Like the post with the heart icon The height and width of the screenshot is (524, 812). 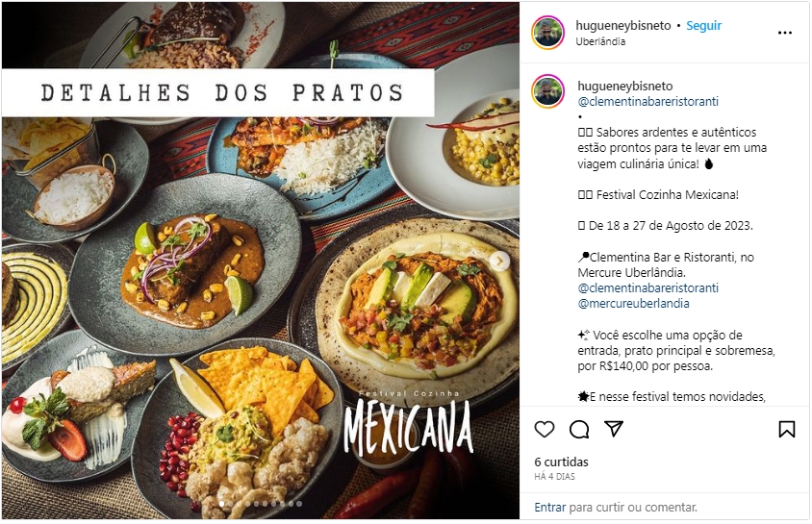click(545, 430)
